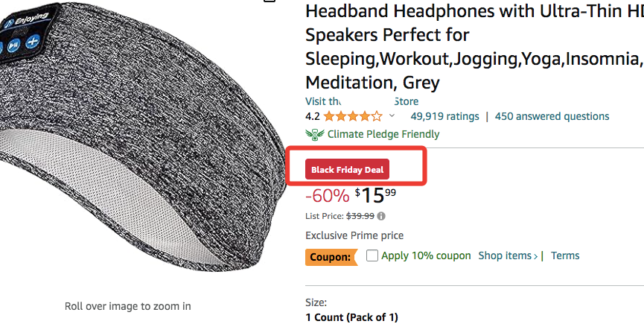Click the play/pause button on the headband
The width and height of the screenshot is (644, 324).
tap(13, 45)
